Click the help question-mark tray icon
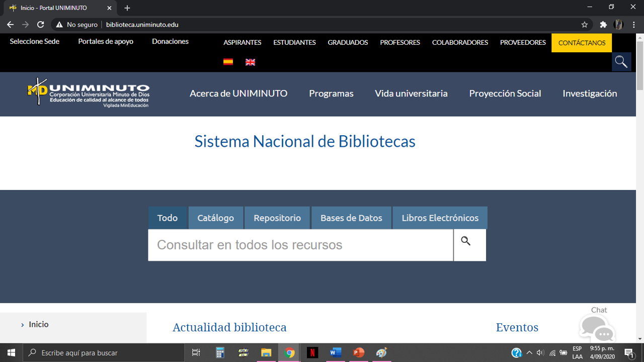 click(516, 352)
